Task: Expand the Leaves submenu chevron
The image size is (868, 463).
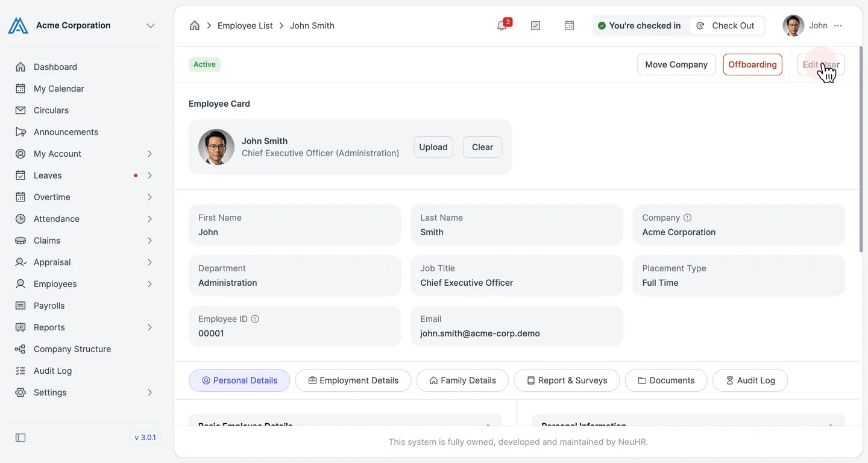Action: (x=149, y=175)
